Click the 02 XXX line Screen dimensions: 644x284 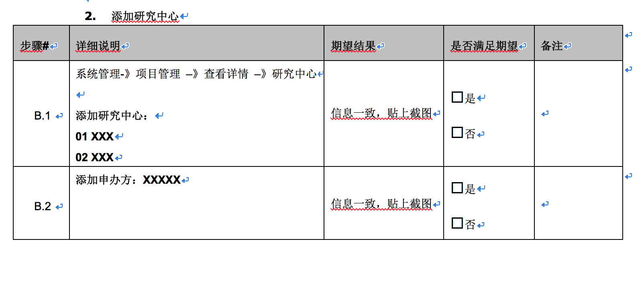pos(95,158)
